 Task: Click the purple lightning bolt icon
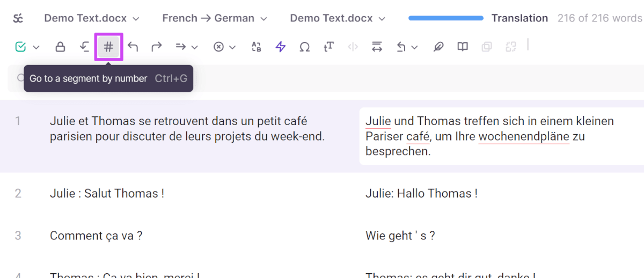pyautogui.click(x=280, y=47)
